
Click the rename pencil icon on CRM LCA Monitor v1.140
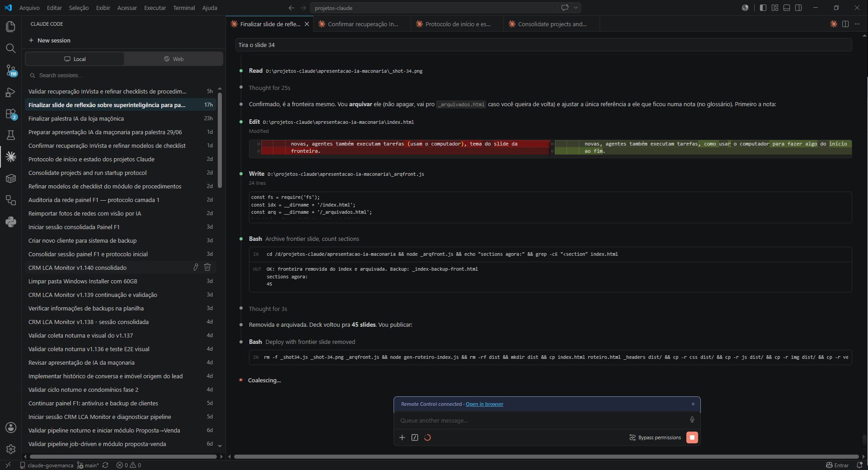[x=196, y=267]
